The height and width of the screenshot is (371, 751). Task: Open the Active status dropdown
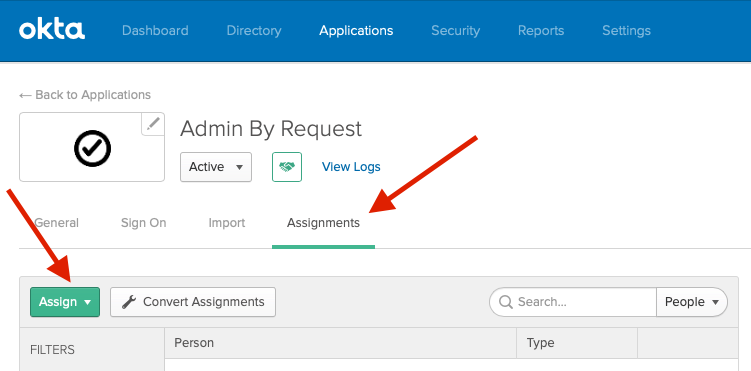[216, 167]
